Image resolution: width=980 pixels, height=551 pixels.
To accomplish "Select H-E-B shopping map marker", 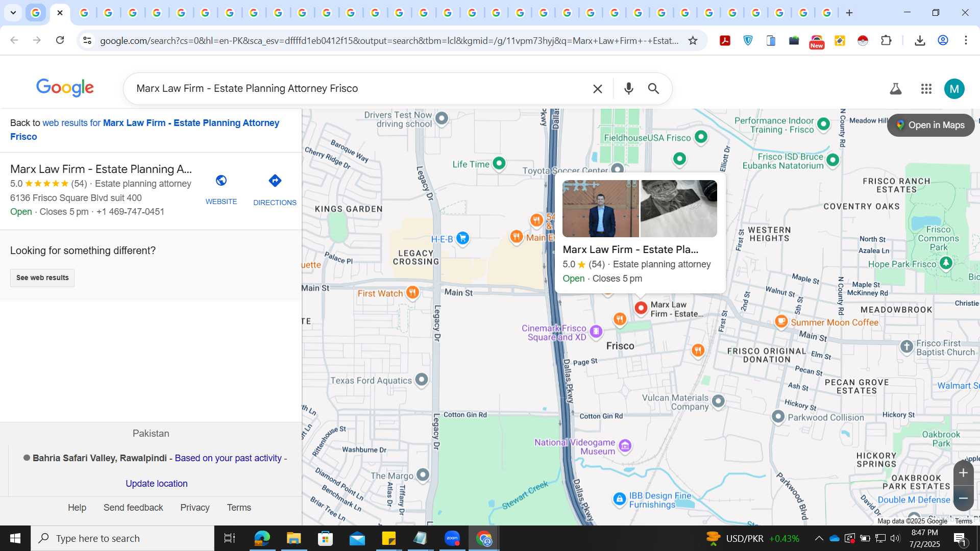I will [463, 238].
